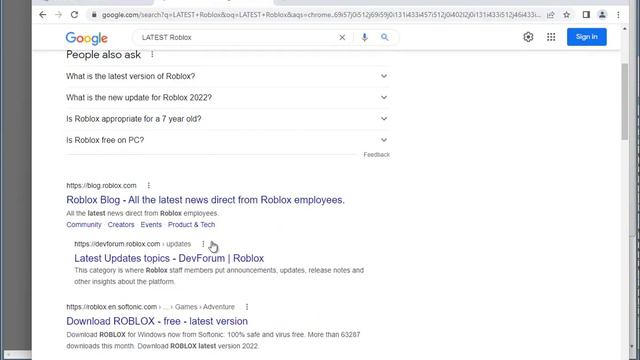
Task: View site information lock icon
Action: [x=94, y=15]
